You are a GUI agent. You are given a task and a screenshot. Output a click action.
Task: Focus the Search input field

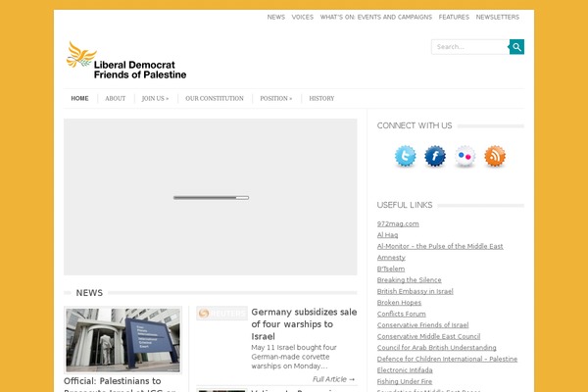pyautogui.click(x=470, y=47)
